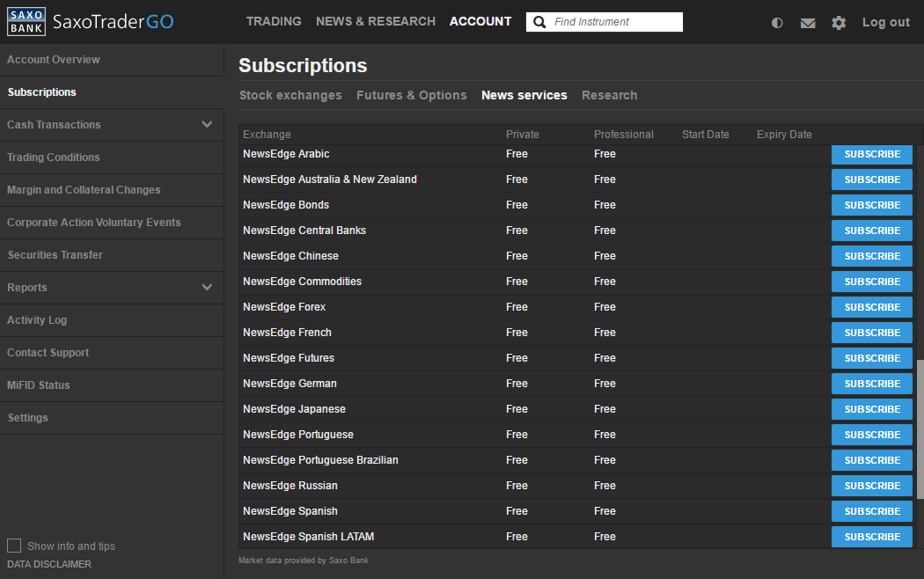Open the Data Disclaimer link
The height and width of the screenshot is (579, 924).
49,564
